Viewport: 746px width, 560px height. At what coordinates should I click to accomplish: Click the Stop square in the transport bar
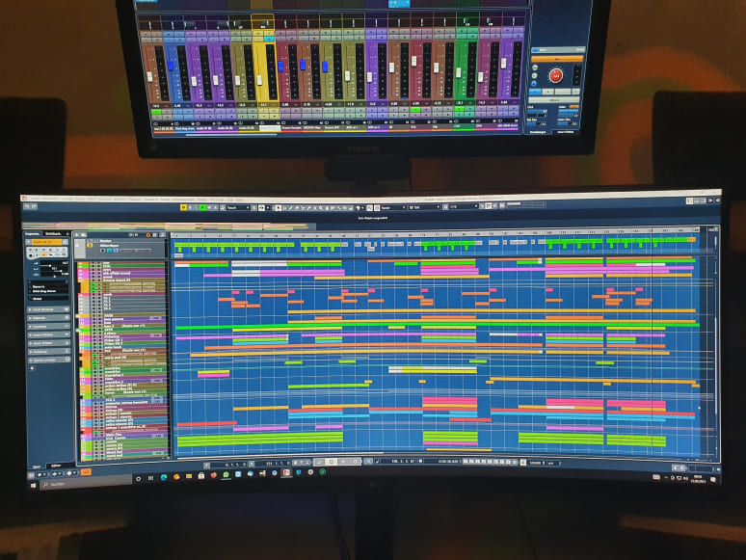(332, 462)
